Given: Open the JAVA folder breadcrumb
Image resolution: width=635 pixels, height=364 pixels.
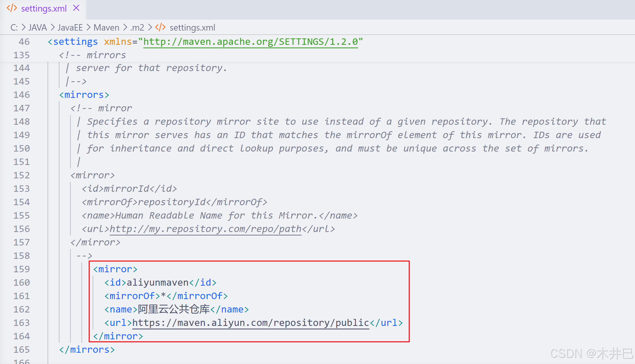Looking at the screenshot, I should (38, 27).
